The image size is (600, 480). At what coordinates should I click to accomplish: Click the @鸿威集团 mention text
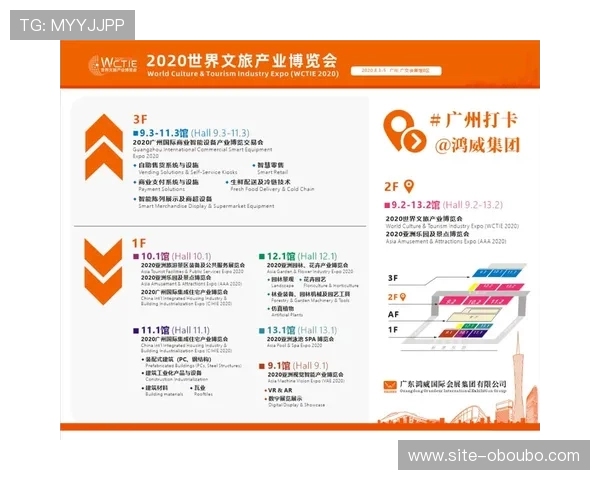tap(477, 145)
